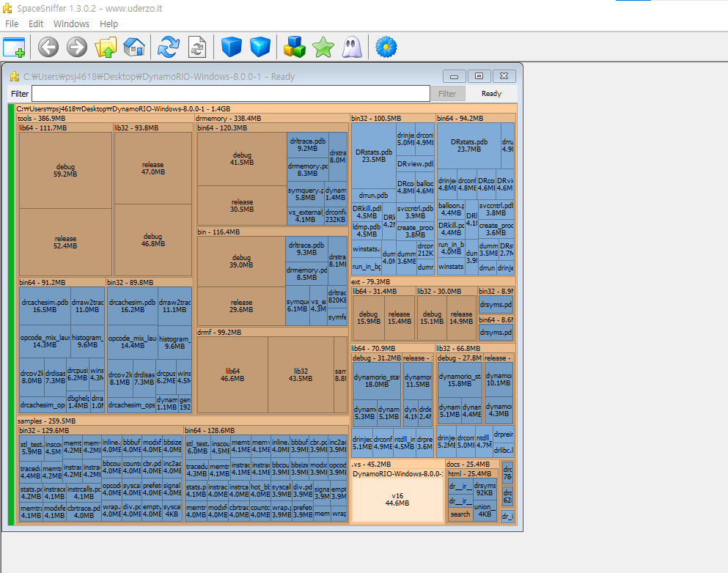
Task: Select root path block header 1.4GB
Action: [266, 109]
